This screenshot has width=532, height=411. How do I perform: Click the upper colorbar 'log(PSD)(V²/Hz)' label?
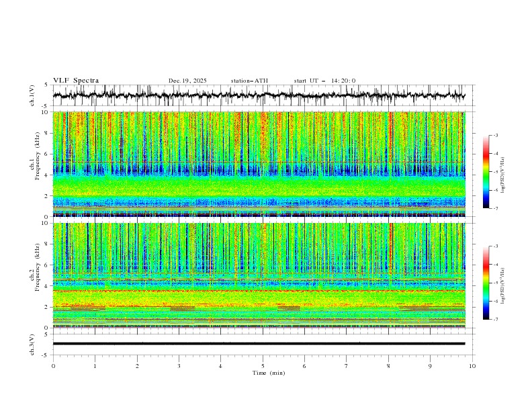click(503, 175)
